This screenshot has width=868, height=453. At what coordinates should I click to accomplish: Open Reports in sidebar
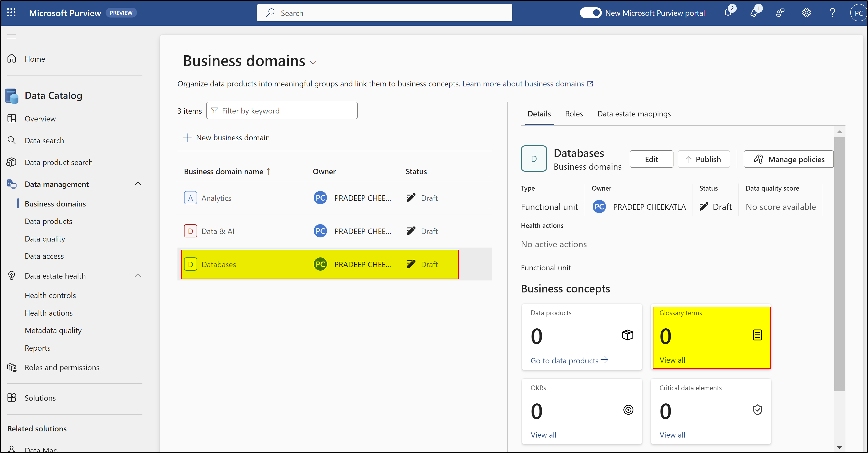(x=37, y=348)
